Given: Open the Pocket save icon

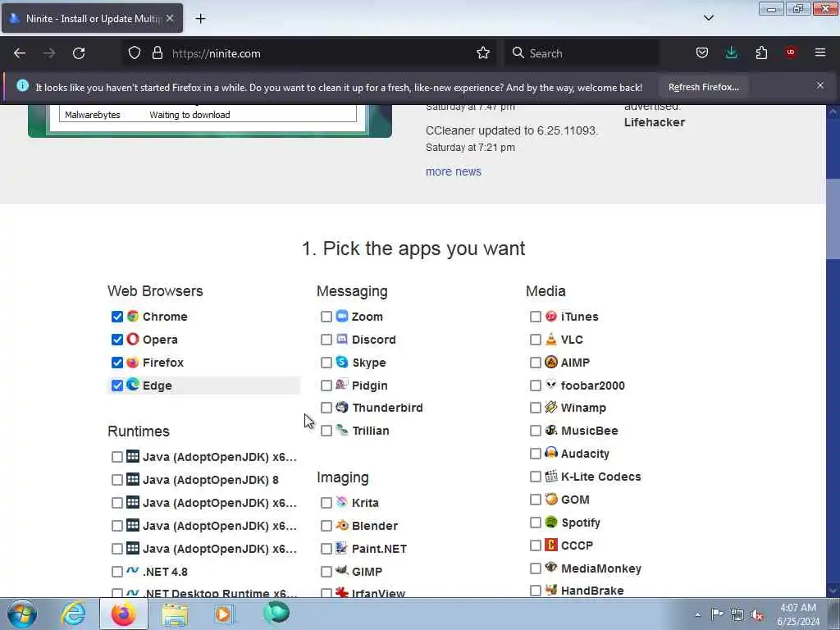Looking at the screenshot, I should pos(702,53).
